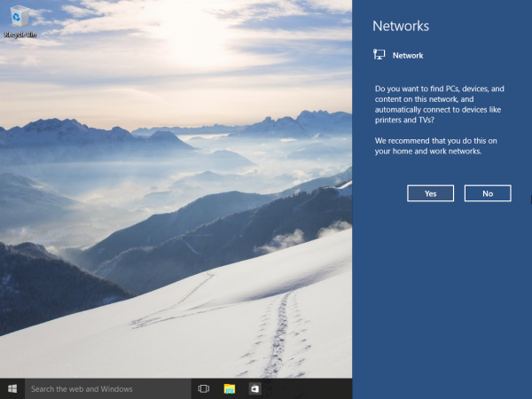Choose No to decline device discovery
The image size is (532, 399).
488,193
